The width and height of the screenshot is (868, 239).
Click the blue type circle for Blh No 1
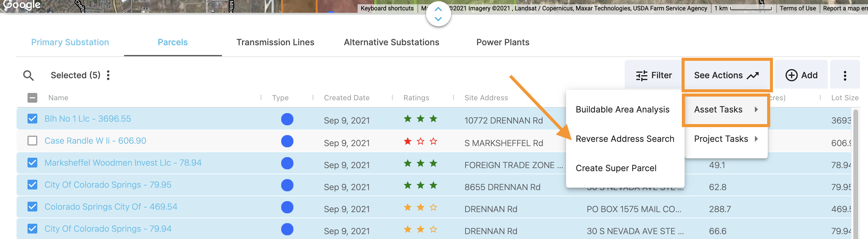pos(287,119)
